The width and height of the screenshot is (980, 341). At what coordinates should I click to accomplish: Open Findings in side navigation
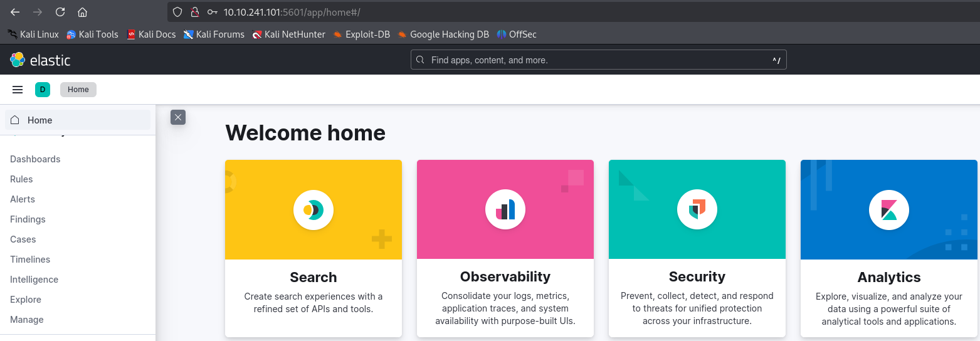[28, 219]
